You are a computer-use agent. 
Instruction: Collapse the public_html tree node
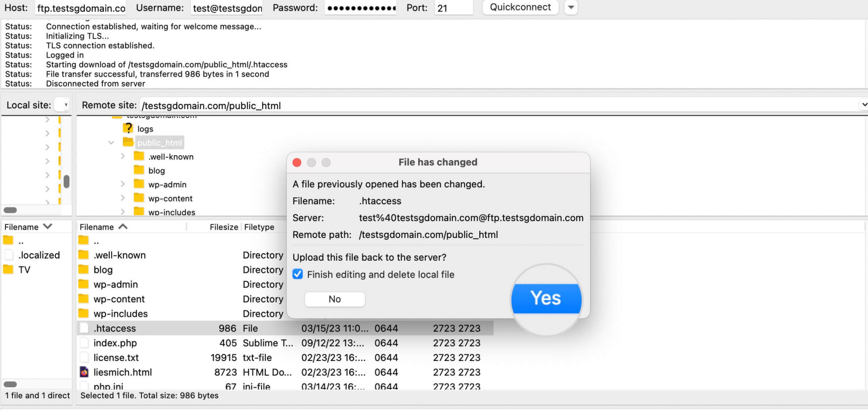coord(111,142)
